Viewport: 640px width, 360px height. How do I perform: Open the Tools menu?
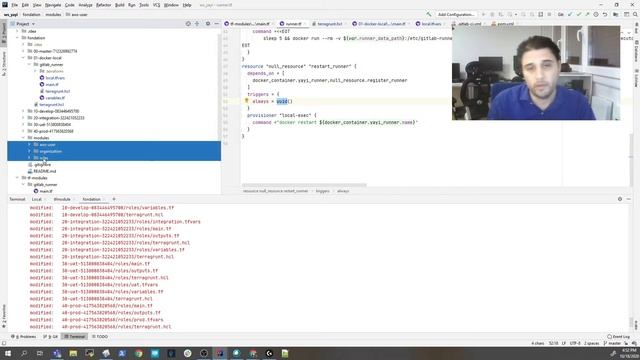pyautogui.click(x=144, y=5)
